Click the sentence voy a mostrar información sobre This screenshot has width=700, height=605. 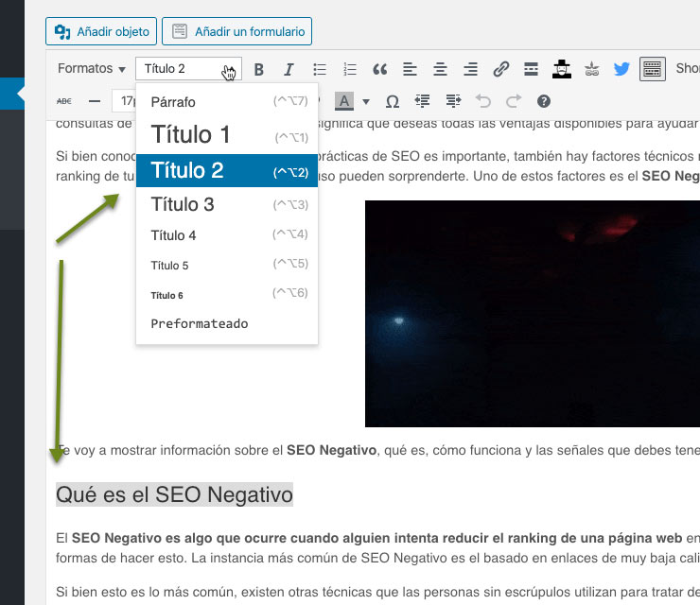(377, 450)
